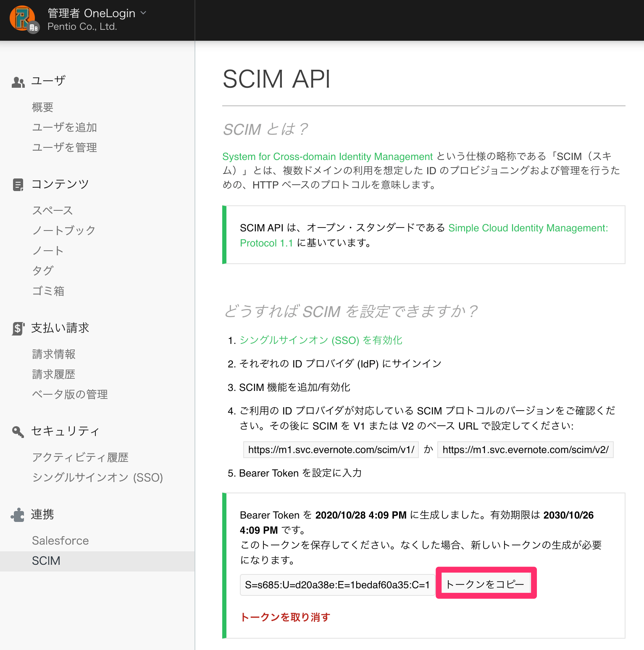Click トークンを取り消す link

[285, 617]
